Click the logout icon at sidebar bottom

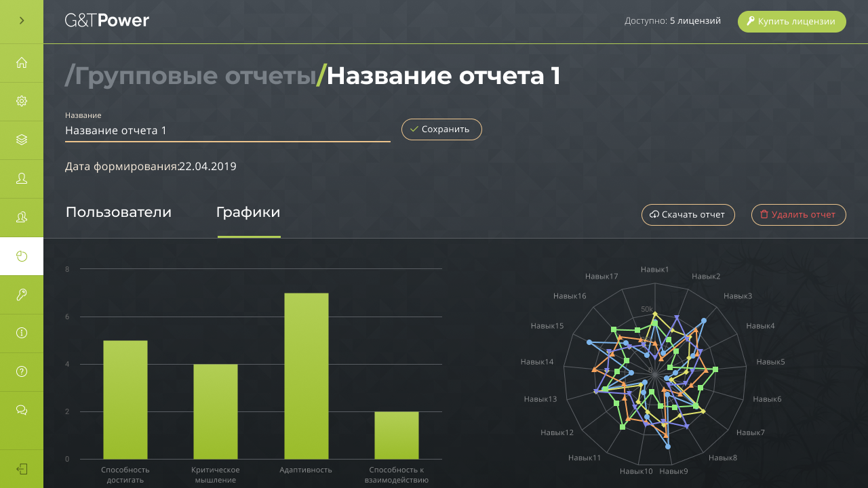pos(22,469)
